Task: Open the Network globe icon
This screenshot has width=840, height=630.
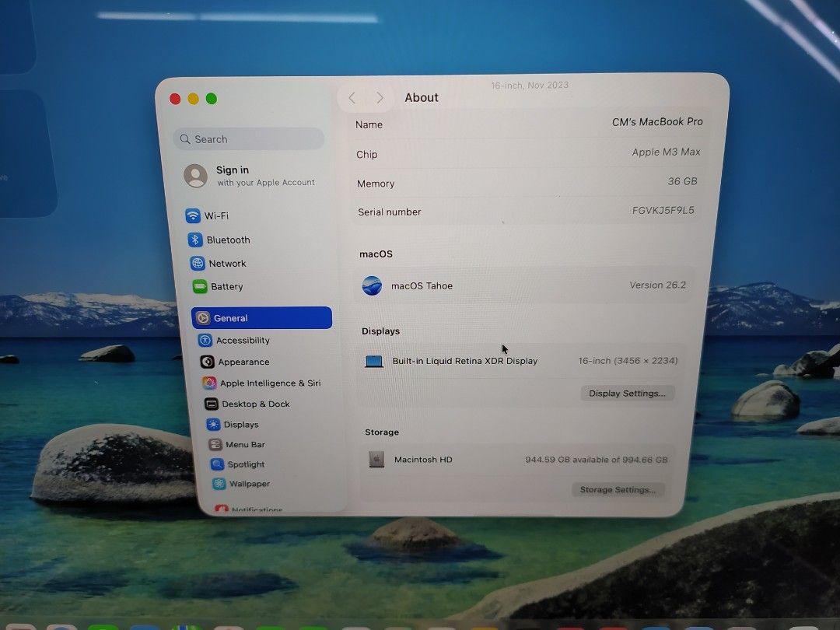Action: 198,263
